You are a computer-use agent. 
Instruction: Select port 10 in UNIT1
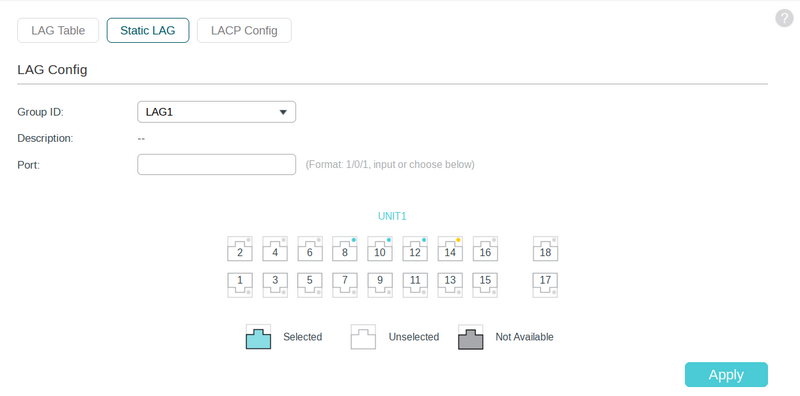380,249
